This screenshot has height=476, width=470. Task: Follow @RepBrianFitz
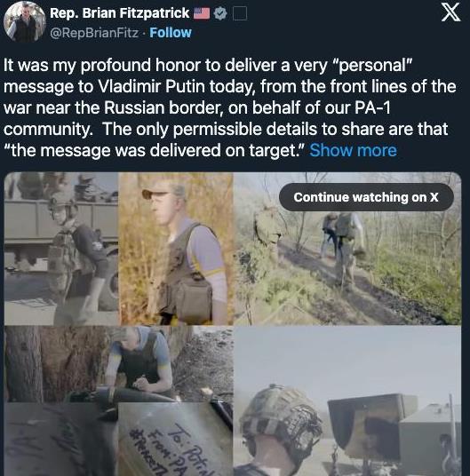pyautogui.click(x=171, y=33)
